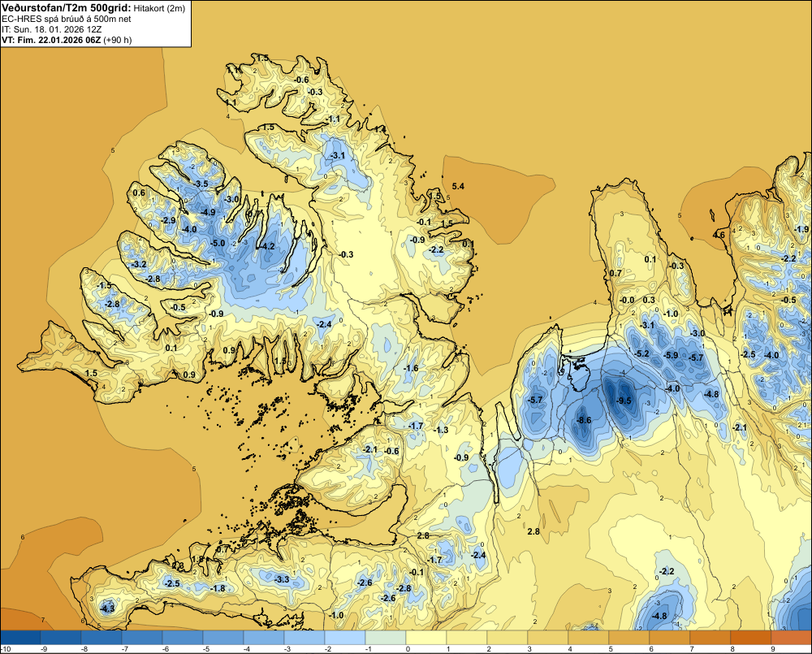Click the '-0.0' temperature label
This screenshot has height=654, width=812.
click(x=627, y=300)
